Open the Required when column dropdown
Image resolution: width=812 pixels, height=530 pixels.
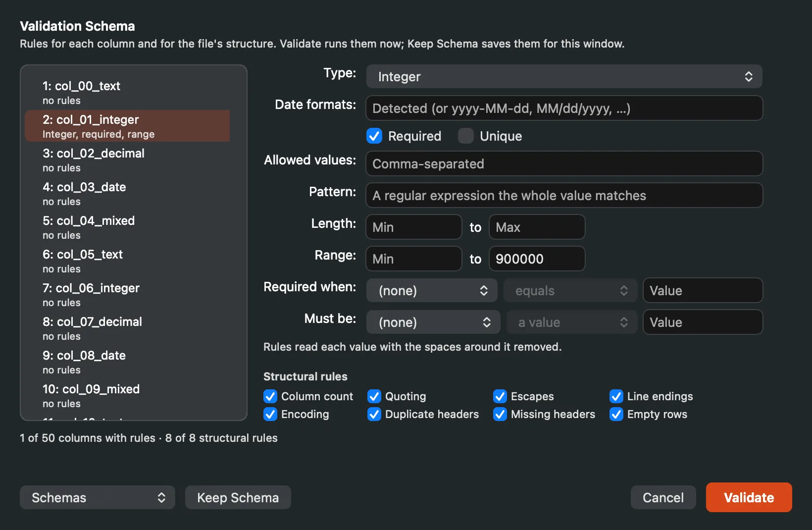pyautogui.click(x=432, y=291)
